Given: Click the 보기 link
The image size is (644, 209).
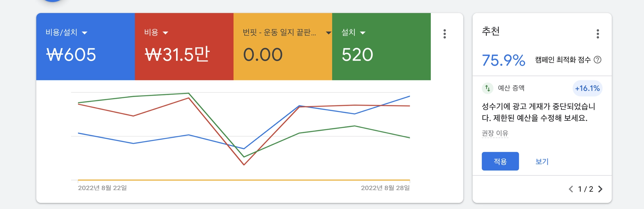Looking at the screenshot, I should [x=542, y=162].
